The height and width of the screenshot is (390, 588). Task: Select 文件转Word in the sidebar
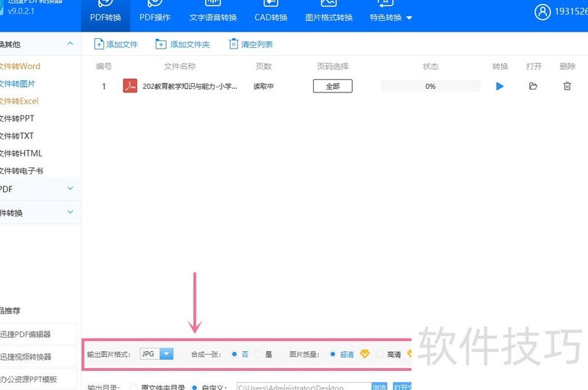[x=20, y=66]
